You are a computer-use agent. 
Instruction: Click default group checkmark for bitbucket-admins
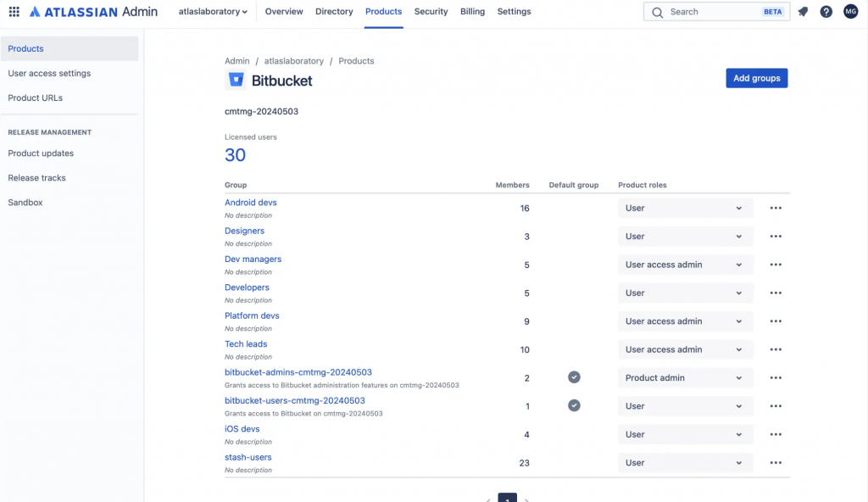pyautogui.click(x=574, y=377)
